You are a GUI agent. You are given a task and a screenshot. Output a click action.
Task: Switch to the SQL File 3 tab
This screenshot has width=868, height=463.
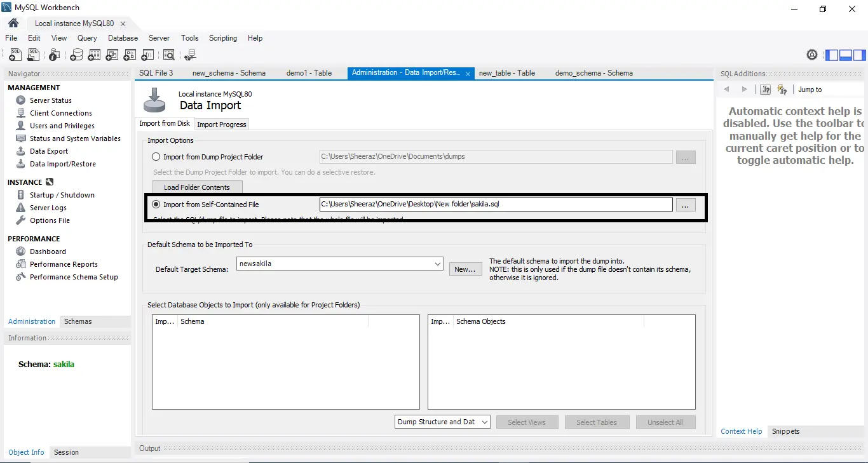(156, 73)
